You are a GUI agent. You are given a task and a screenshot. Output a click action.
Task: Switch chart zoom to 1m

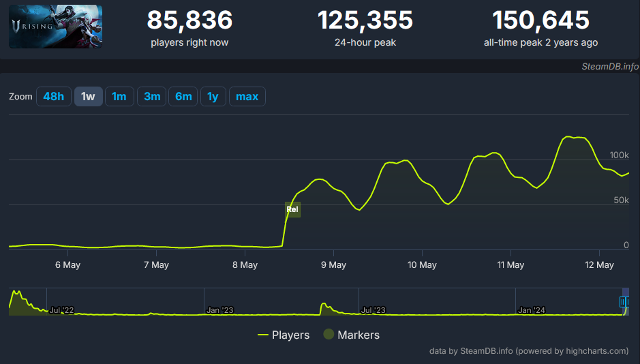coord(119,97)
